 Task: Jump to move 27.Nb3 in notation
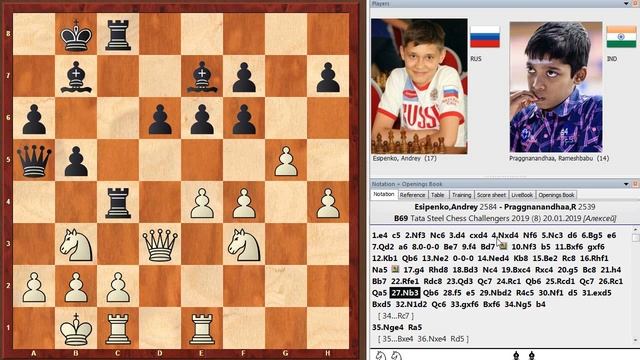[405, 293]
